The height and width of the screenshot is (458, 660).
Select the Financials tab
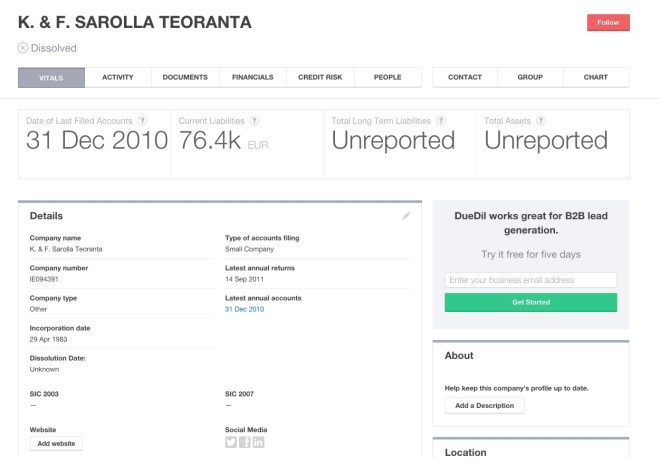[252, 77]
